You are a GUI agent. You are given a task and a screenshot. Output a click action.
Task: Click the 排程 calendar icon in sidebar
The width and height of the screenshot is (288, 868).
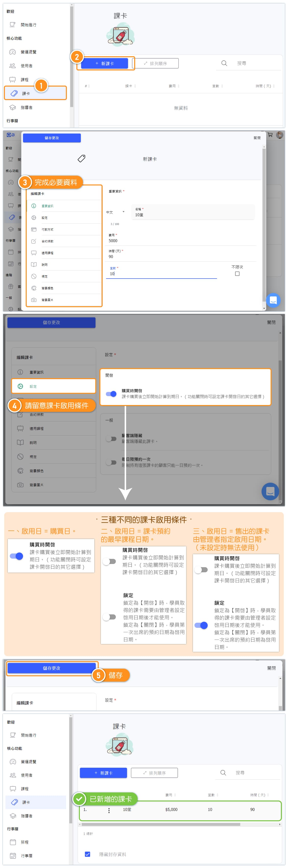[13, 842]
